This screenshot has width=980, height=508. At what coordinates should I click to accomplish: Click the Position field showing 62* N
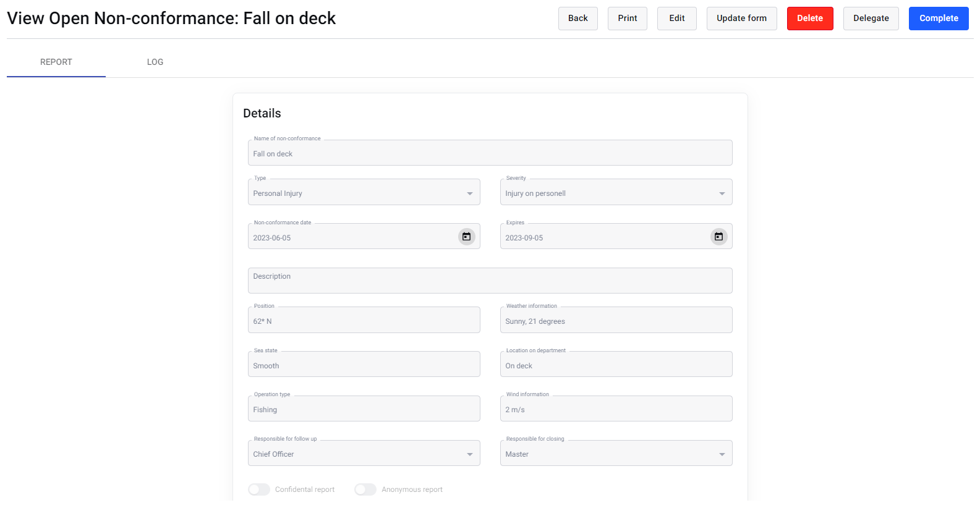tap(364, 320)
